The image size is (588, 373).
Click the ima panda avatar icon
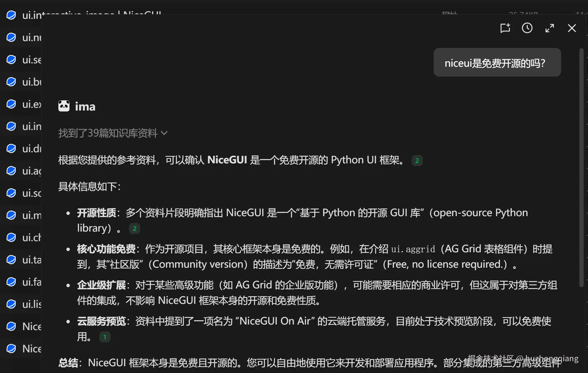tap(64, 106)
